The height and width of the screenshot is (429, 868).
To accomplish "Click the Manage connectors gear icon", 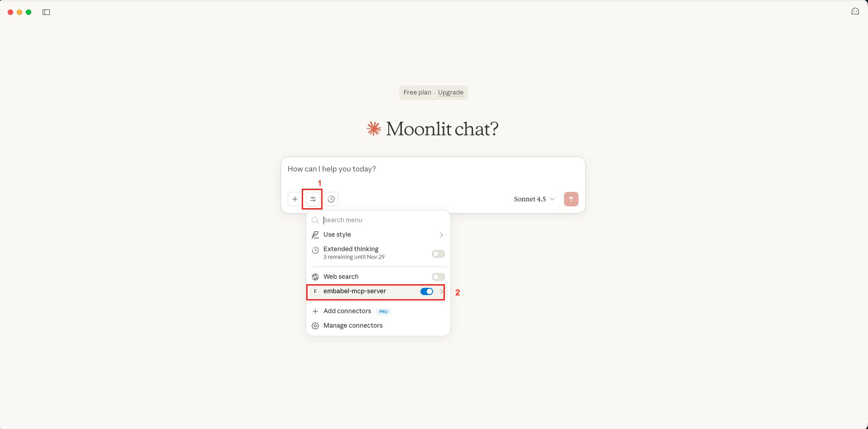I will (315, 326).
